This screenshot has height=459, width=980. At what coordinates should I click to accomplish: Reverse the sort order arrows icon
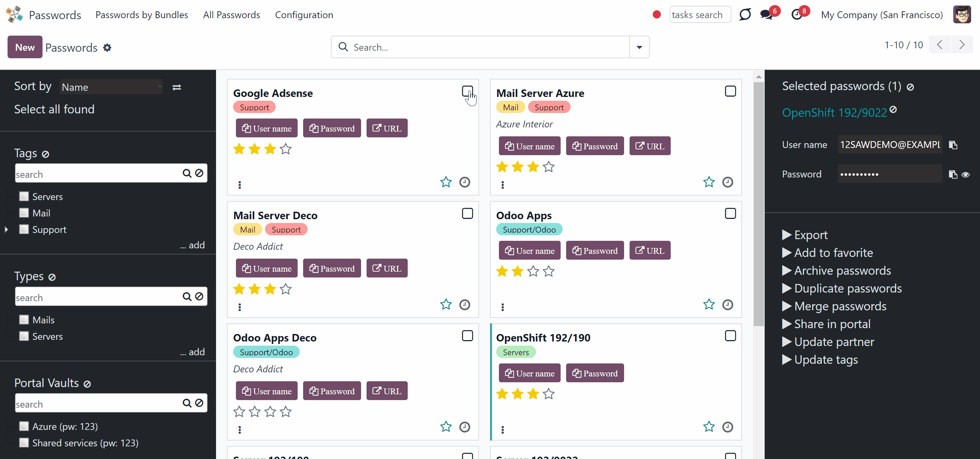(177, 87)
